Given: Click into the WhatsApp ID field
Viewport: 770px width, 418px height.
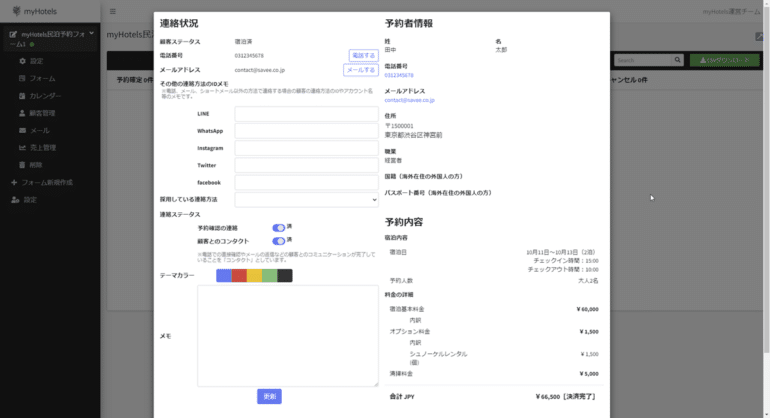Looking at the screenshot, I should click(x=306, y=131).
